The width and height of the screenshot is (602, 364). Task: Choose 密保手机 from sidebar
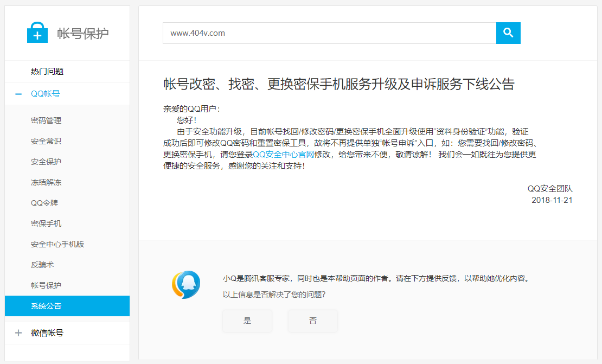pos(46,223)
